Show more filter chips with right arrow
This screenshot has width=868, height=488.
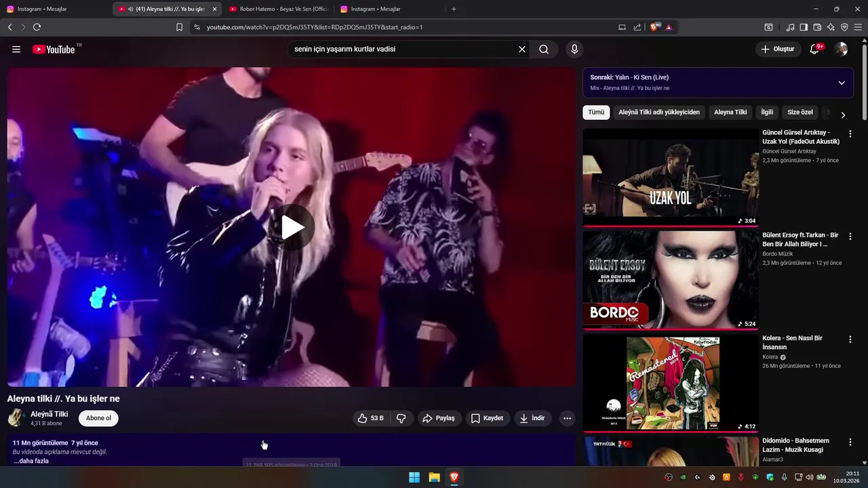click(843, 115)
